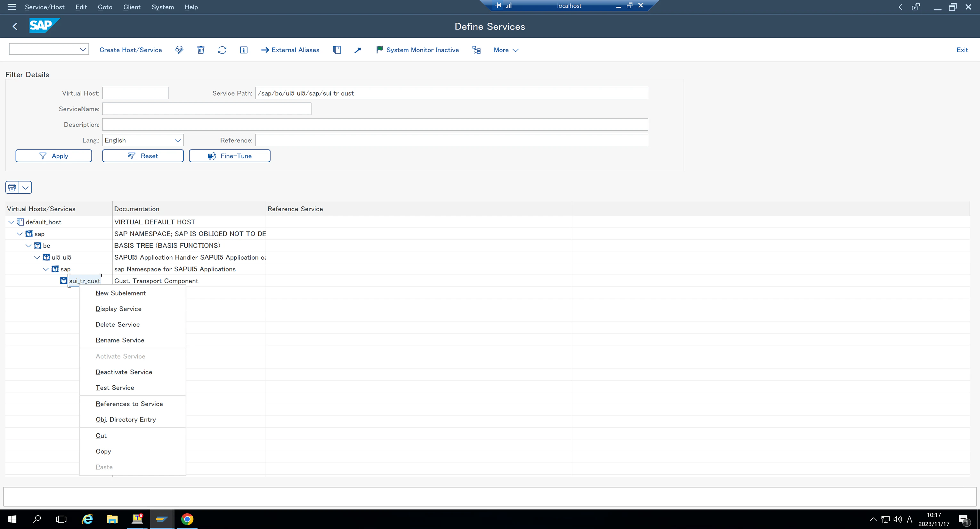Click the SAP logo
Screen dimensions: 980x529
[x=45, y=26]
